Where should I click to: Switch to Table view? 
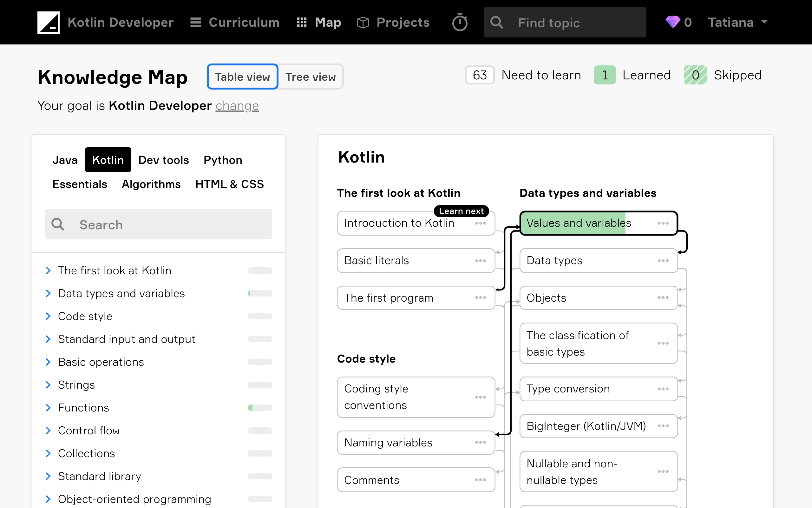pyautogui.click(x=242, y=77)
